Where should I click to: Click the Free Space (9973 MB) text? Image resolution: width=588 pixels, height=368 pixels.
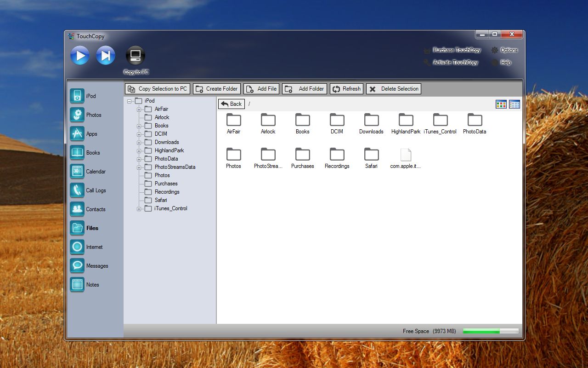tap(430, 331)
